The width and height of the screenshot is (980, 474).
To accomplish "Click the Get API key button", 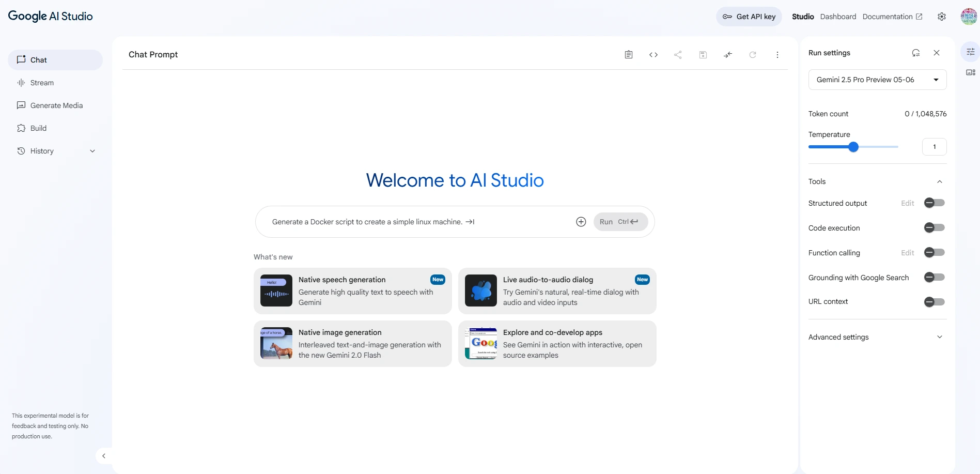I will (749, 17).
